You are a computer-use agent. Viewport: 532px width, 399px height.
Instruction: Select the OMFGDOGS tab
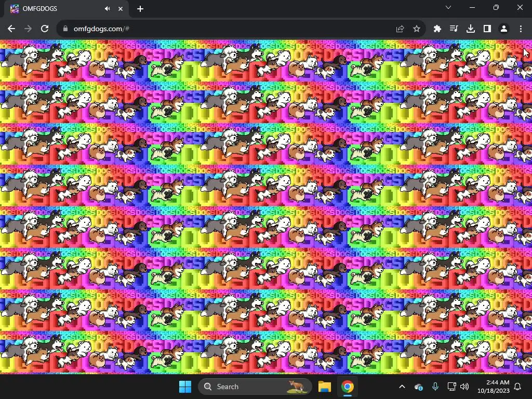(66, 9)
